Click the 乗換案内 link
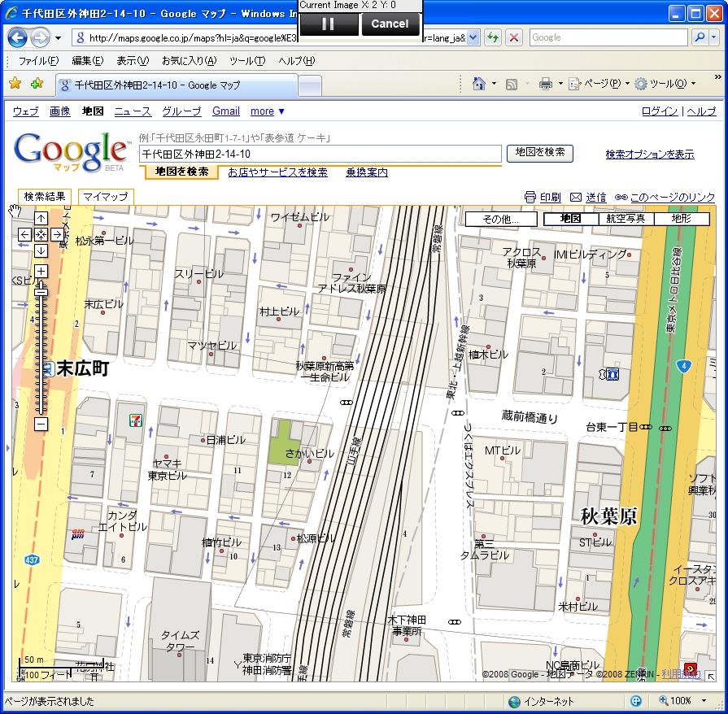This screenshot has width=728, height=714. 367,172
